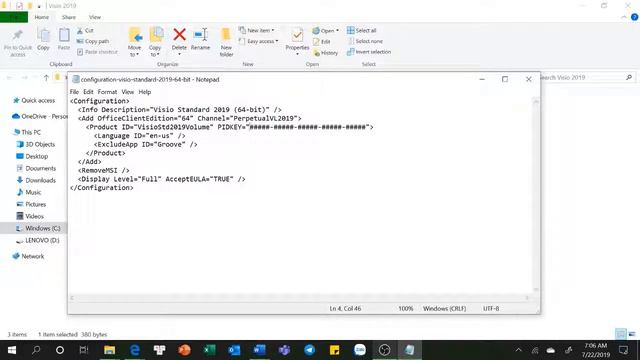The image size is (640, 360).
Task: Open 3D Objects folder
Action: (36, 144)
